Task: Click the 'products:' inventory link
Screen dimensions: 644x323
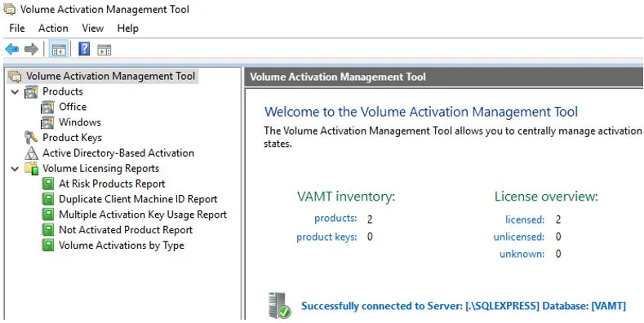Action: [335, 219]
